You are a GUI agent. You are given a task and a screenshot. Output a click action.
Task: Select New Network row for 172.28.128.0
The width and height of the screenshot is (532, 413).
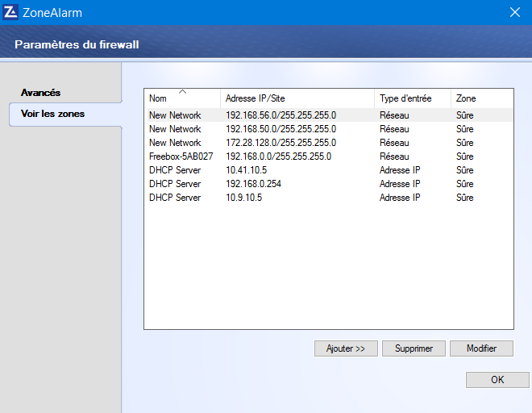click(x=329, y=143)
